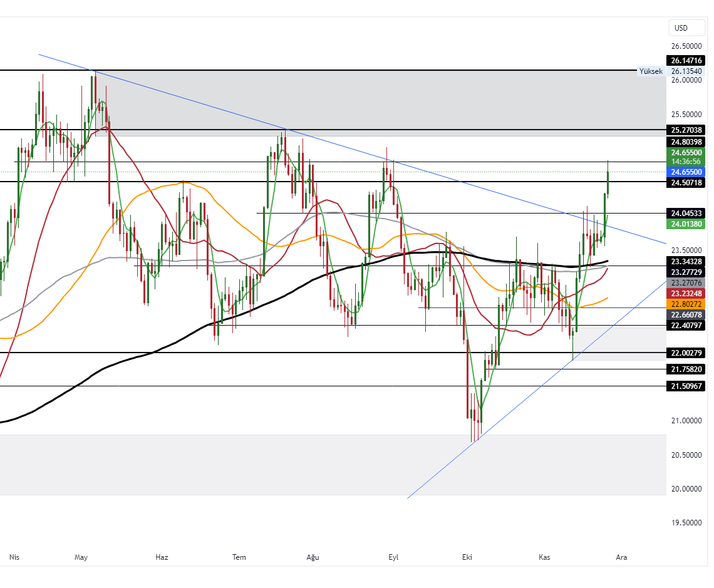Click the 26.14716 price level label
This screenshot has height=588, width=714.
pyautogui.click(x=686, y=61)
